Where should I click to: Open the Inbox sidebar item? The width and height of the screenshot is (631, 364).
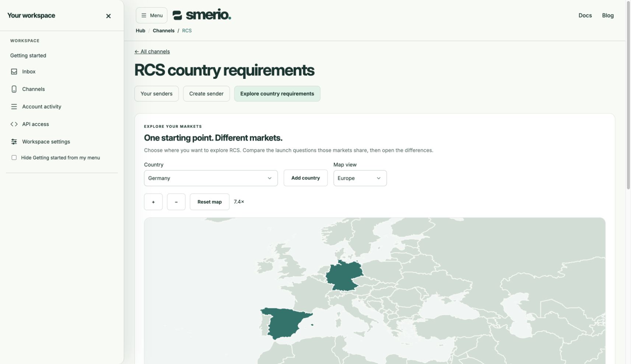click(29, 71)
